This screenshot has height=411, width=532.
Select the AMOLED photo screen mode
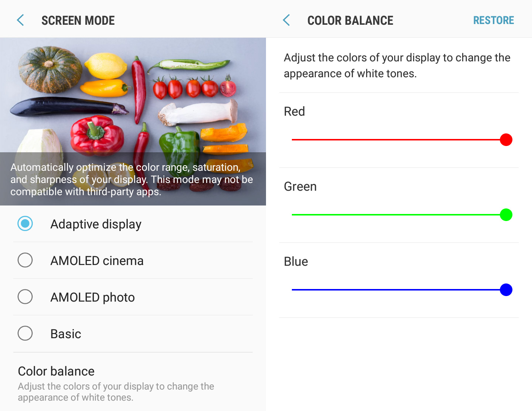coord(25,297)
